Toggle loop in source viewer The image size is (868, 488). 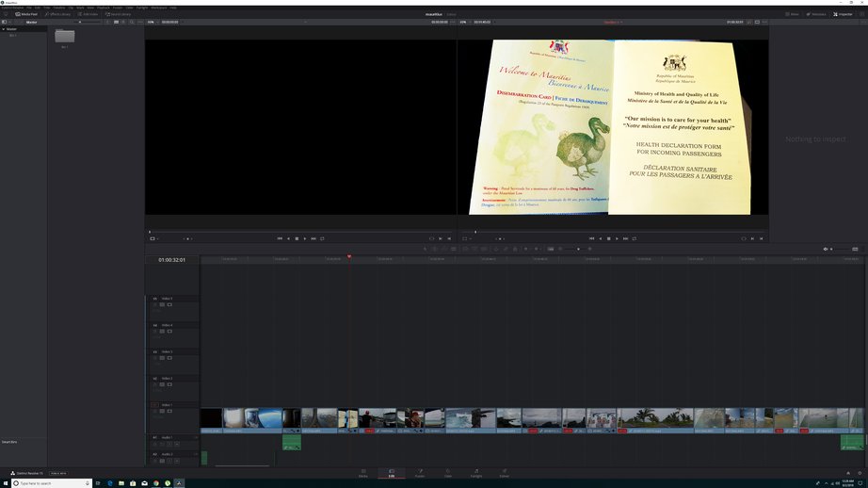(322, 238)
